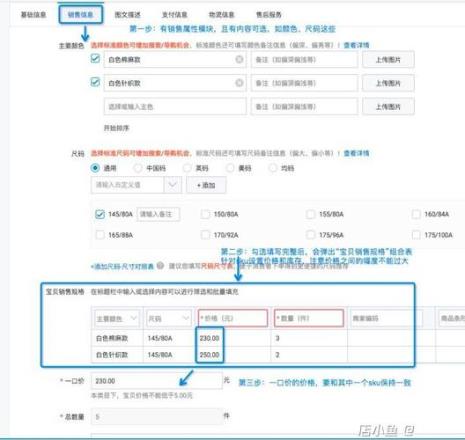
Task: Check the 175/96A size checkbox
Action: tap(310, 235)
